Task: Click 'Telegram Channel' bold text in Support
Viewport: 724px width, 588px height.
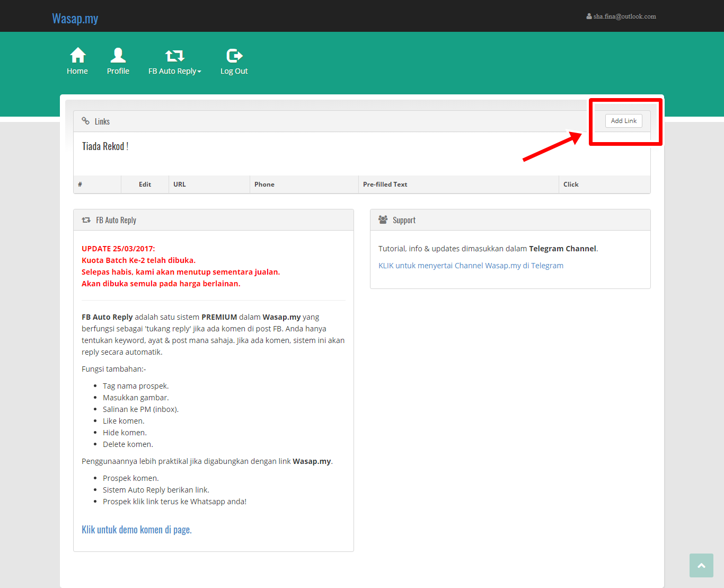Action: [x=562, y=249]
